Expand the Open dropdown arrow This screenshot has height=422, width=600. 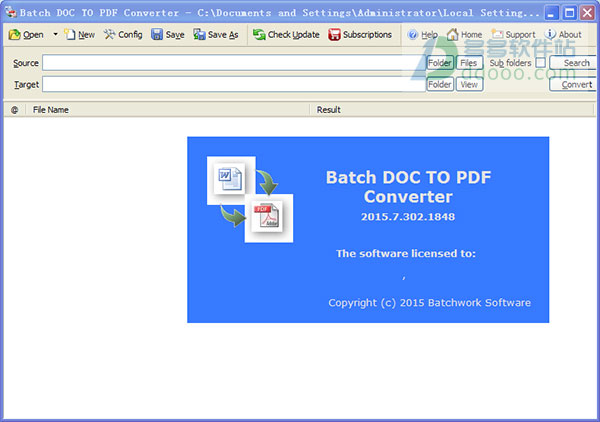55,34
